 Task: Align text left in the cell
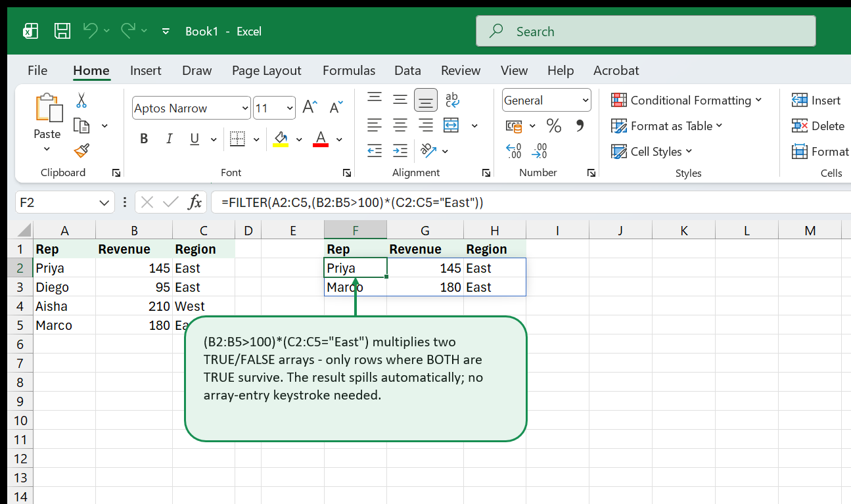tap(375, 125)
